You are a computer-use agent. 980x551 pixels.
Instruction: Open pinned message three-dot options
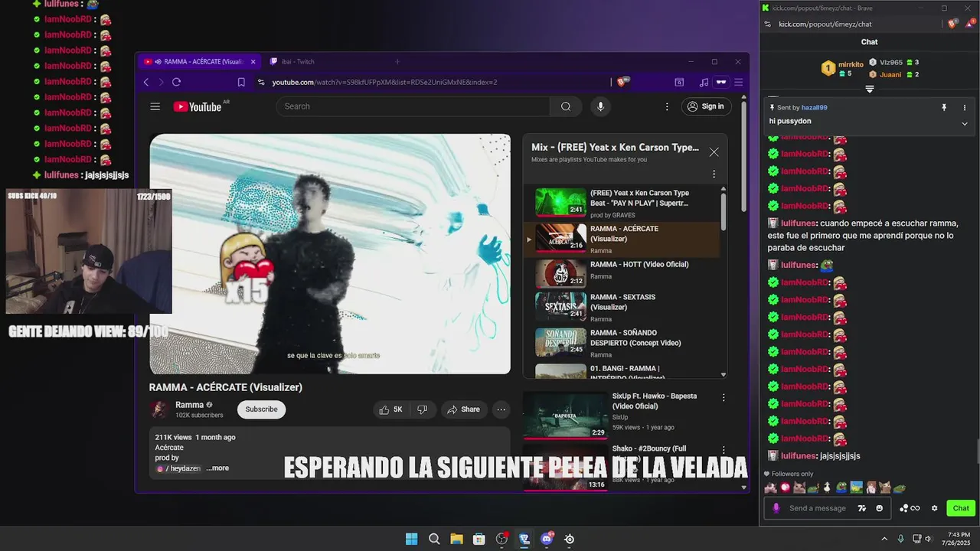pyautogui.click(x=963, y=108)
